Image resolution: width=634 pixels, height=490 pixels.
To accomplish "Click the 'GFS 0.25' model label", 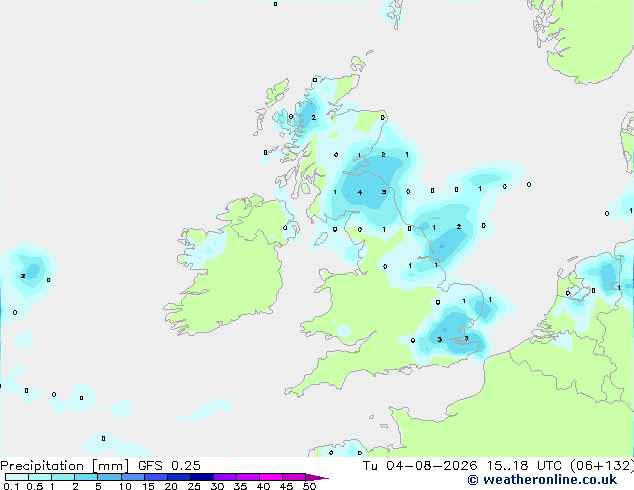I will (x=169, y=466).
